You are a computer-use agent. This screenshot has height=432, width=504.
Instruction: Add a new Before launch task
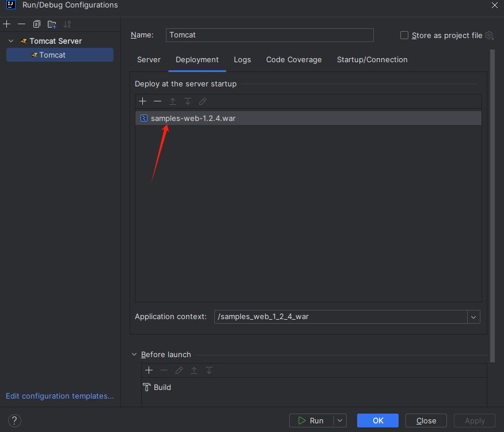click(149, 370)
